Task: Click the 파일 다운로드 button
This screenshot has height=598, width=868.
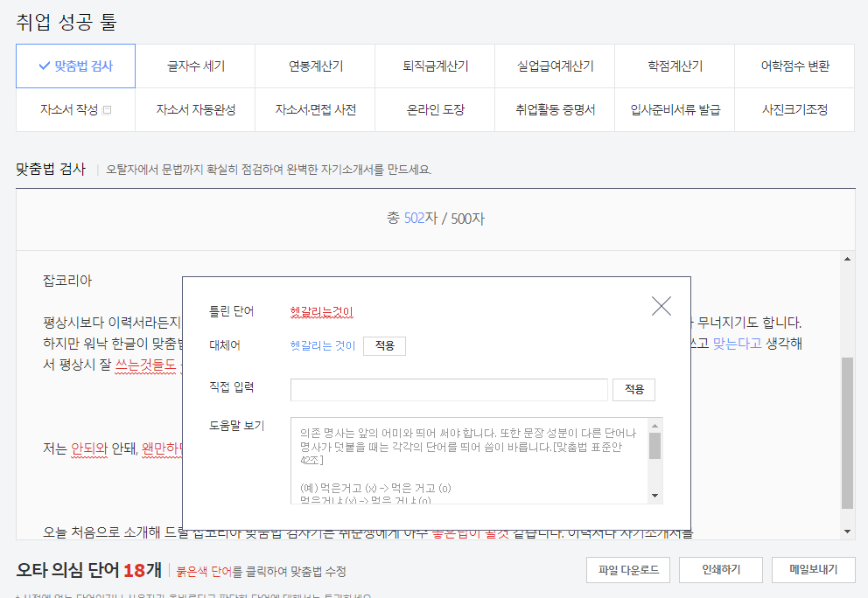Action: pyautogui.click(x=626, y=569)
